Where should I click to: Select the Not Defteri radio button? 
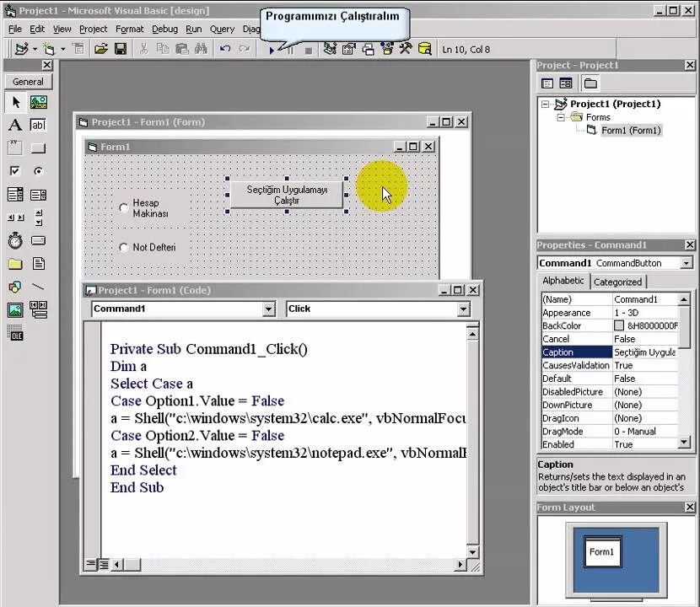pos(124,247)
